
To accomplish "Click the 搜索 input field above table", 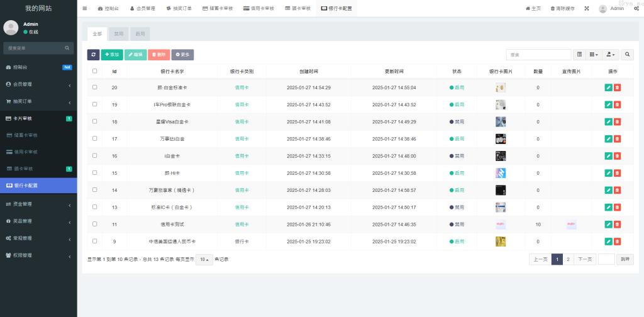I will (538, 55).
